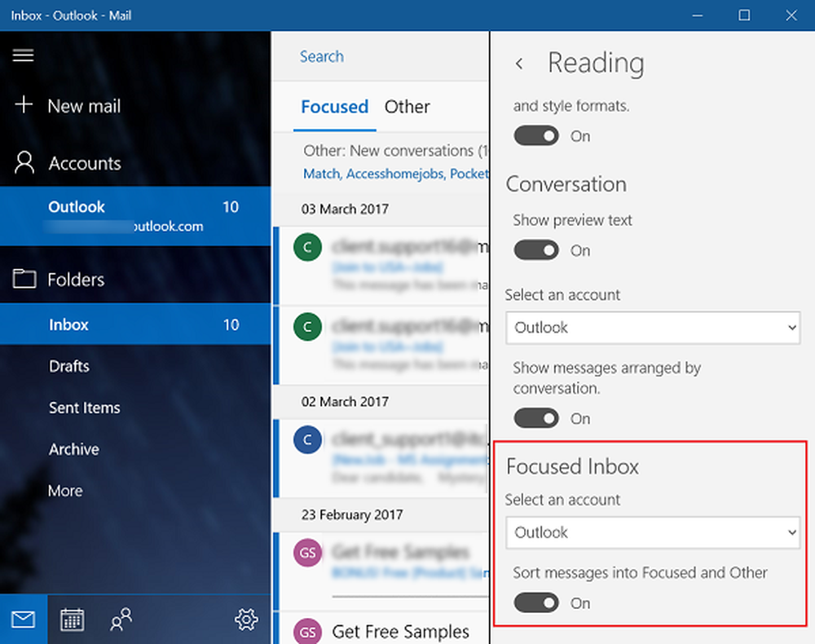
Task: Go back using Reading panel arrow
Action: pos(519,64)
